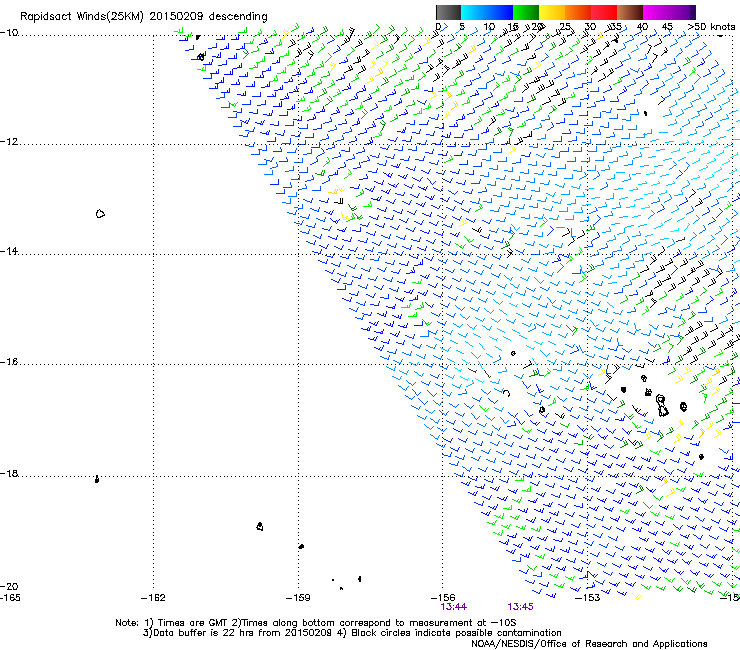Click the latitude label -16

pos(9,362)
